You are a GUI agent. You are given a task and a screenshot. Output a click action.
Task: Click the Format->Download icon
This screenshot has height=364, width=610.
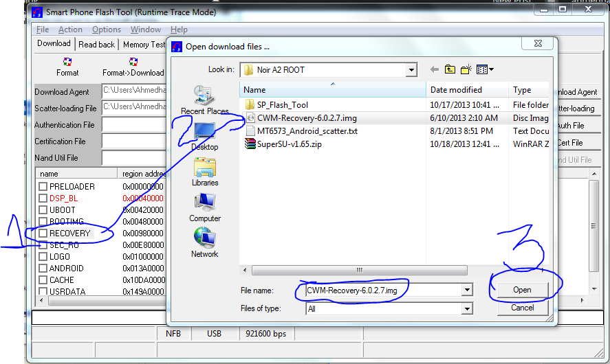133,62
